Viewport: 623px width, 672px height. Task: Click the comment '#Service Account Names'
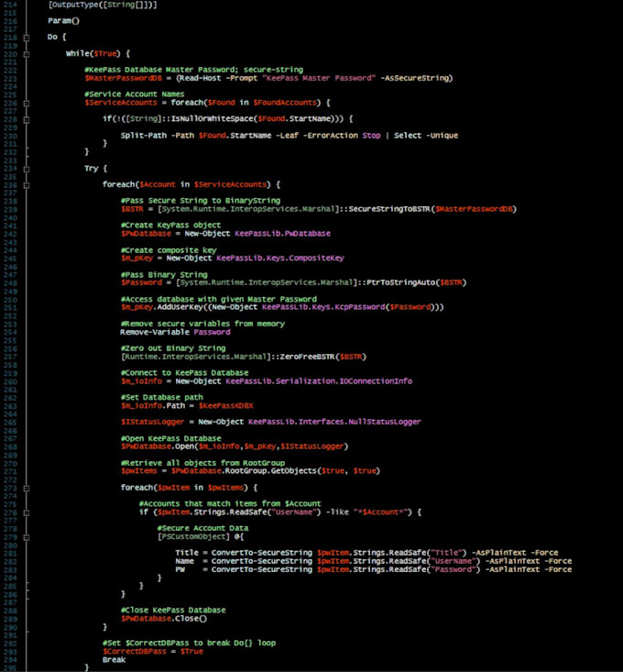[135, 94]
